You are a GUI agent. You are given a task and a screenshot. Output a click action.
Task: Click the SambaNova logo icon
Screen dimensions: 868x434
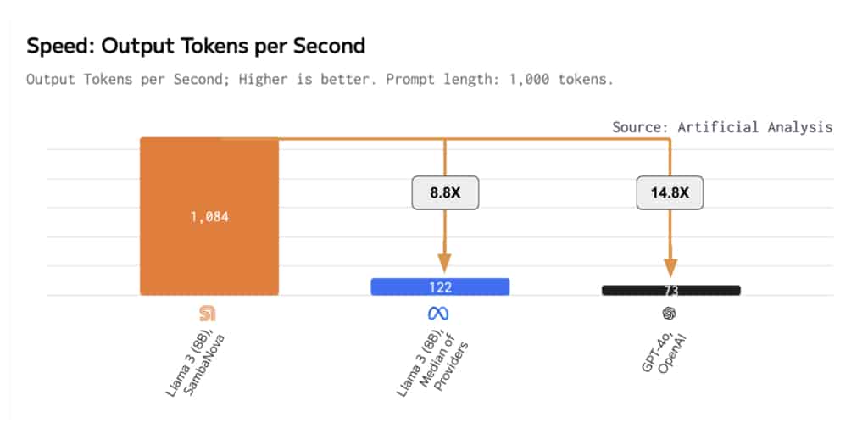[208, 314]
